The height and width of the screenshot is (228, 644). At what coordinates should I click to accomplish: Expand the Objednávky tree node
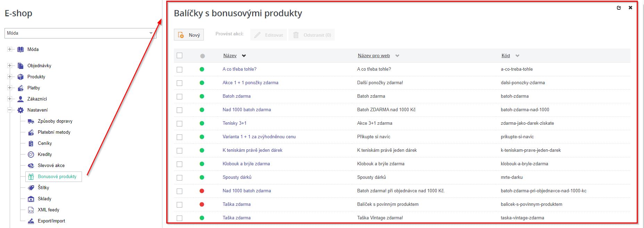click(x=10, y=65)
